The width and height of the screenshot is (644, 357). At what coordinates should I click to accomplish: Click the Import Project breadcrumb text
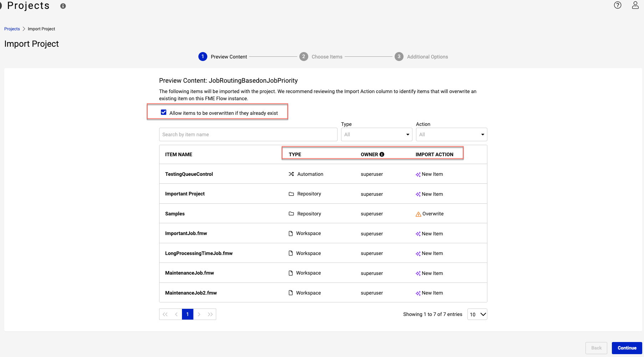pos(41,29)
